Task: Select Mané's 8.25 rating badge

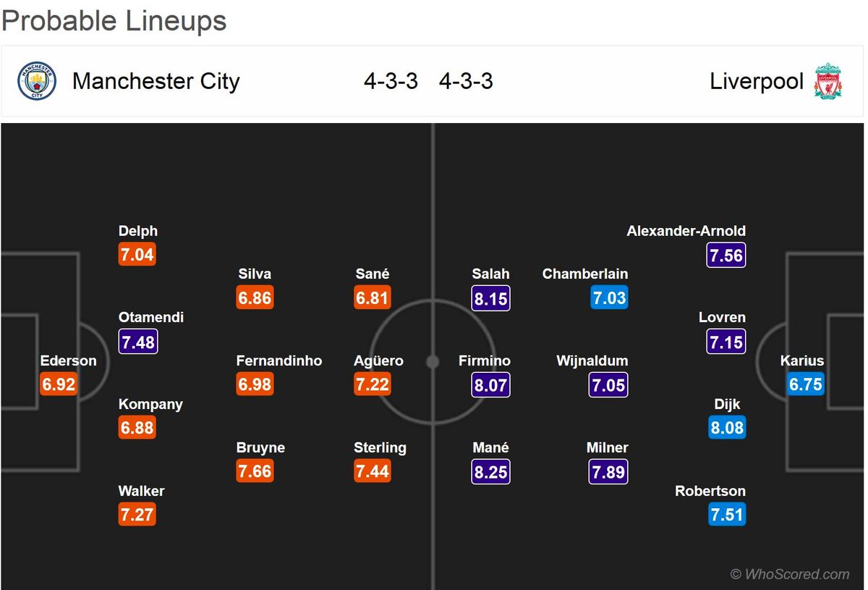Action: [491, 472]
